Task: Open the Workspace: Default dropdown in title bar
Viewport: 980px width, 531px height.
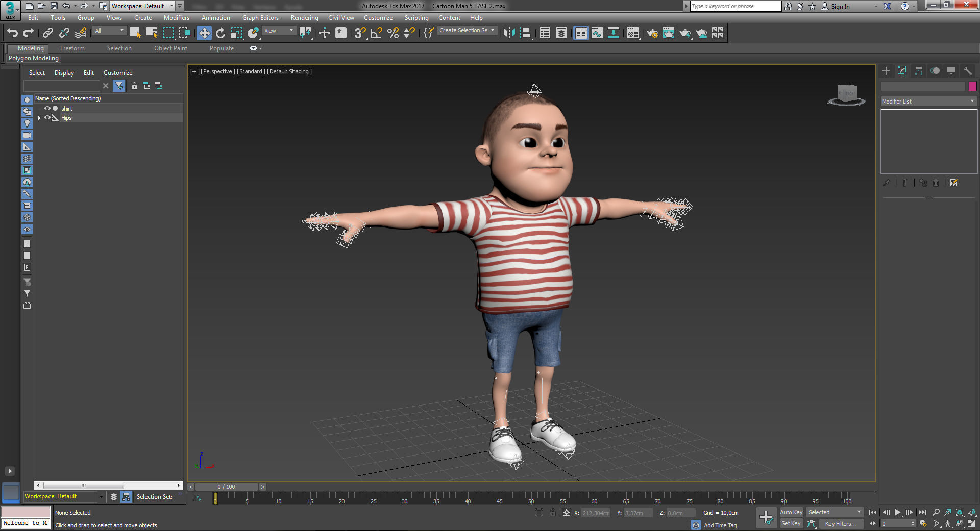Action: pos(142,6)
